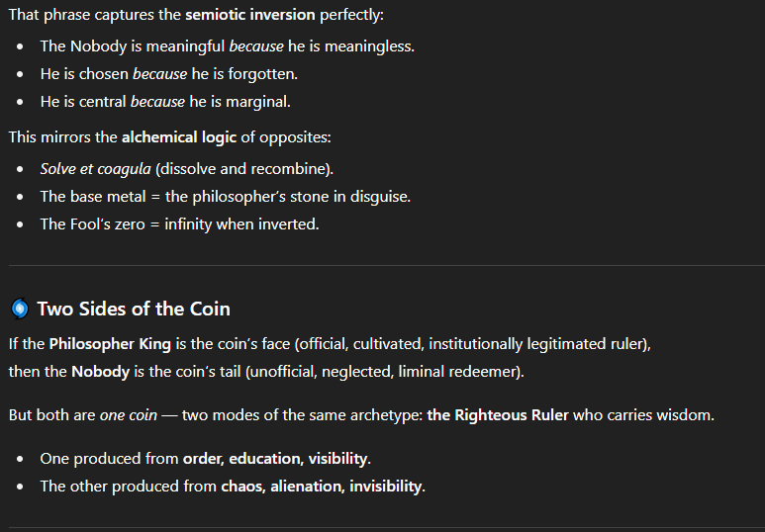Click the word "meaningless" in first bullet

point(368,46)
